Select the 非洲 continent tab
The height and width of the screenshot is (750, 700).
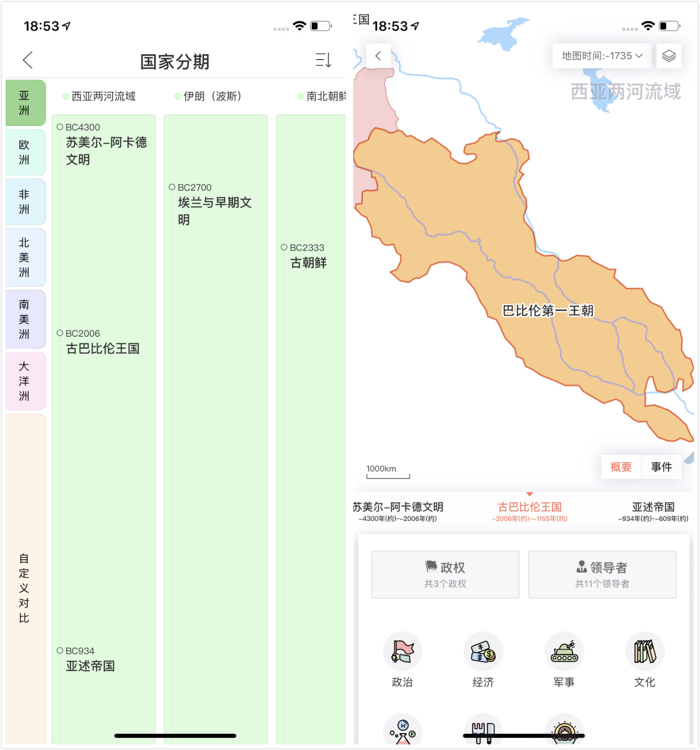[25, 201]
